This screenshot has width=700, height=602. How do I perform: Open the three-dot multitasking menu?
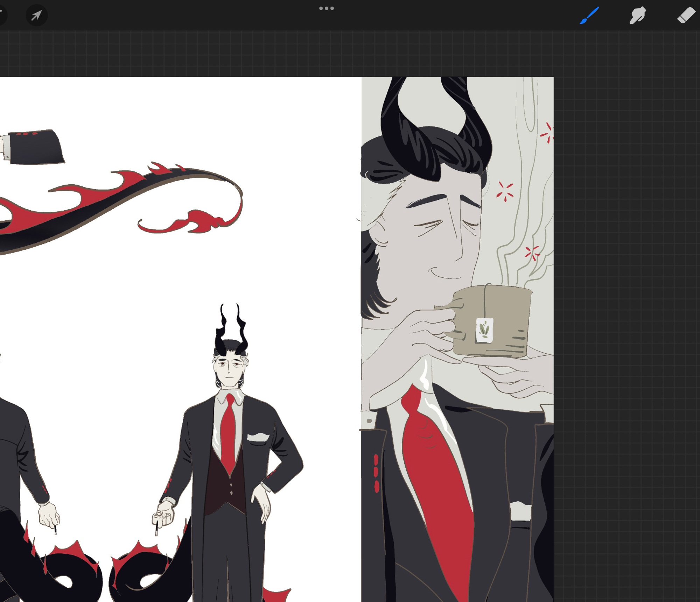coord(326,8)
